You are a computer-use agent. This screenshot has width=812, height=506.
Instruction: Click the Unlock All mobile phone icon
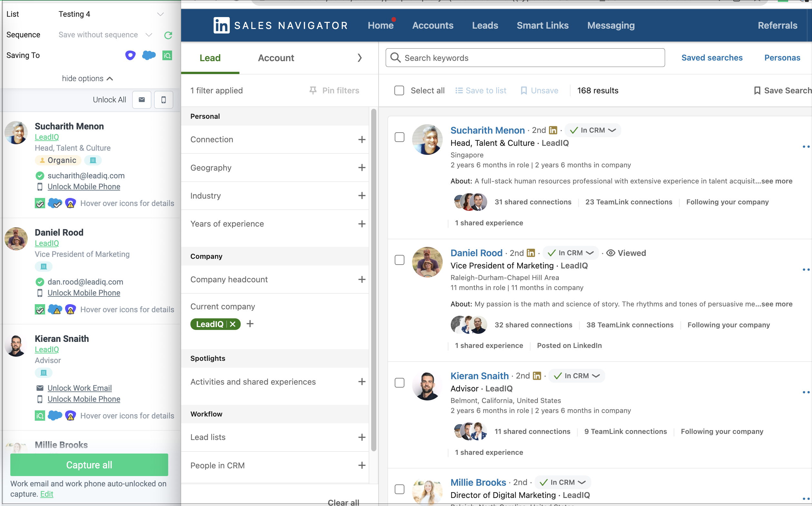[x=163, y=100]
